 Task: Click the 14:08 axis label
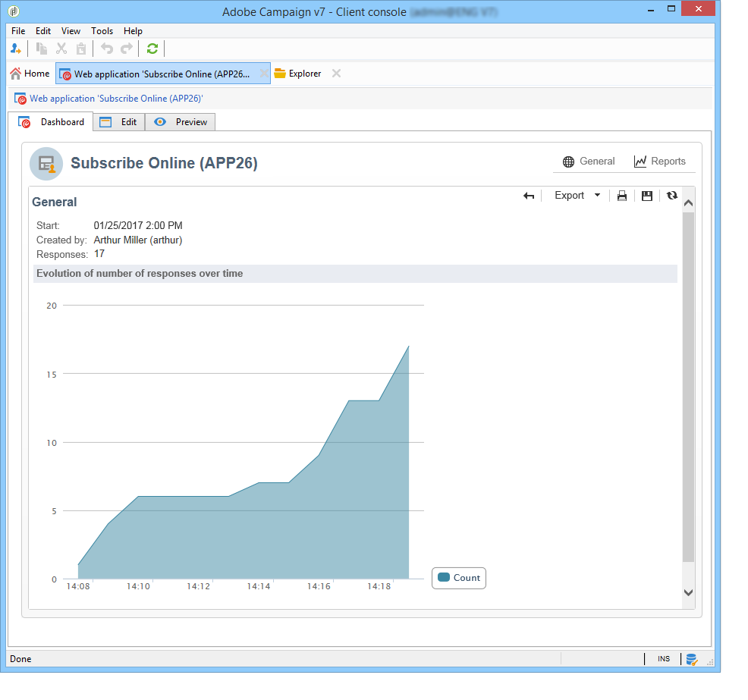pyautogui.click(x=78, y=586)
